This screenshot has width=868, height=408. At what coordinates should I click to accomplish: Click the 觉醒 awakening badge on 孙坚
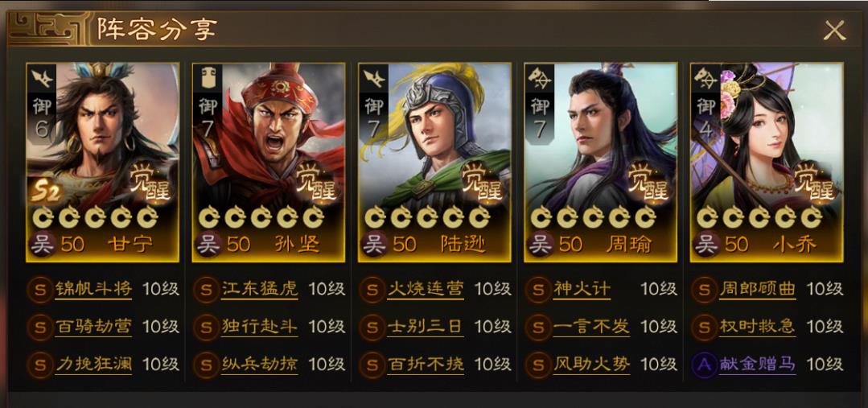316,181
